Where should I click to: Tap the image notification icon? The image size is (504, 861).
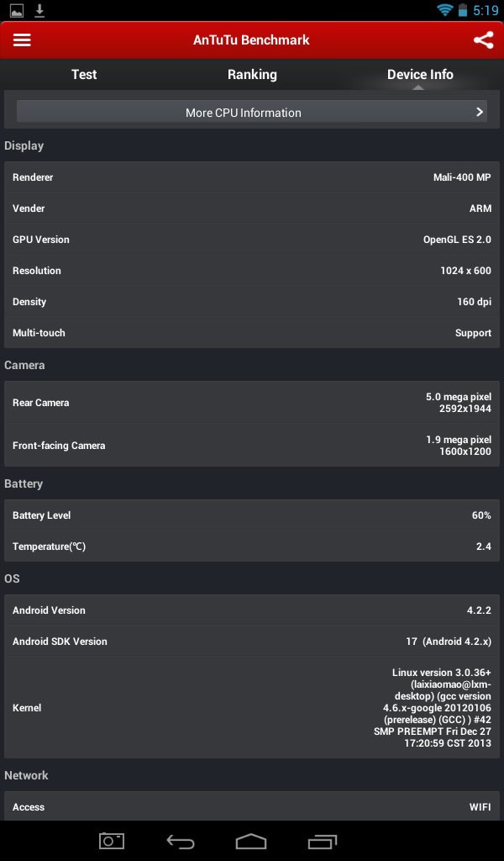tap(17, 10)
